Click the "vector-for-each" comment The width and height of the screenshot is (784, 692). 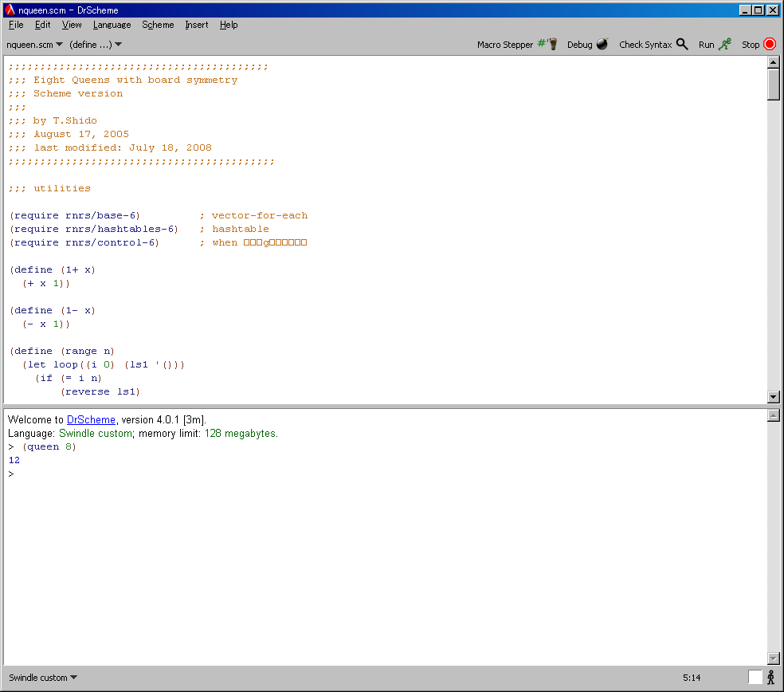pos(260,216)
